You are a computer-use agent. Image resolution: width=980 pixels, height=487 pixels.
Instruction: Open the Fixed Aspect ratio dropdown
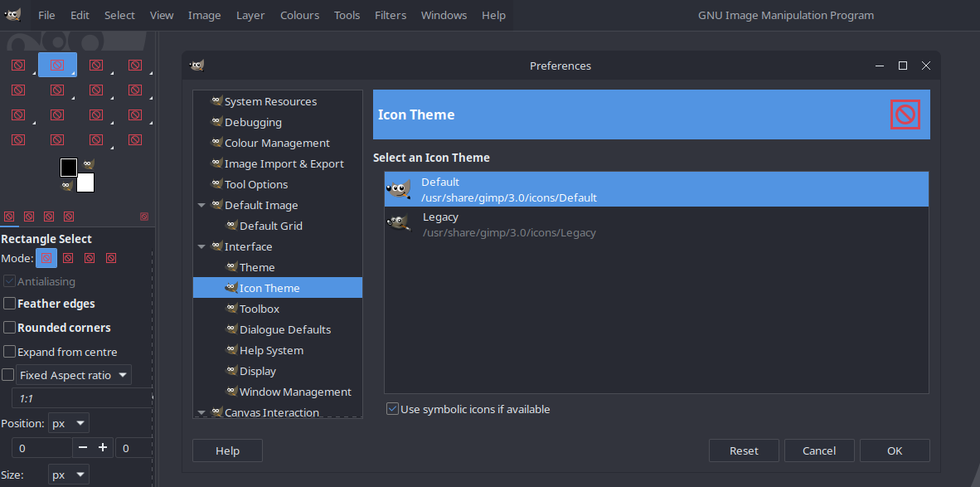point(74,375)
